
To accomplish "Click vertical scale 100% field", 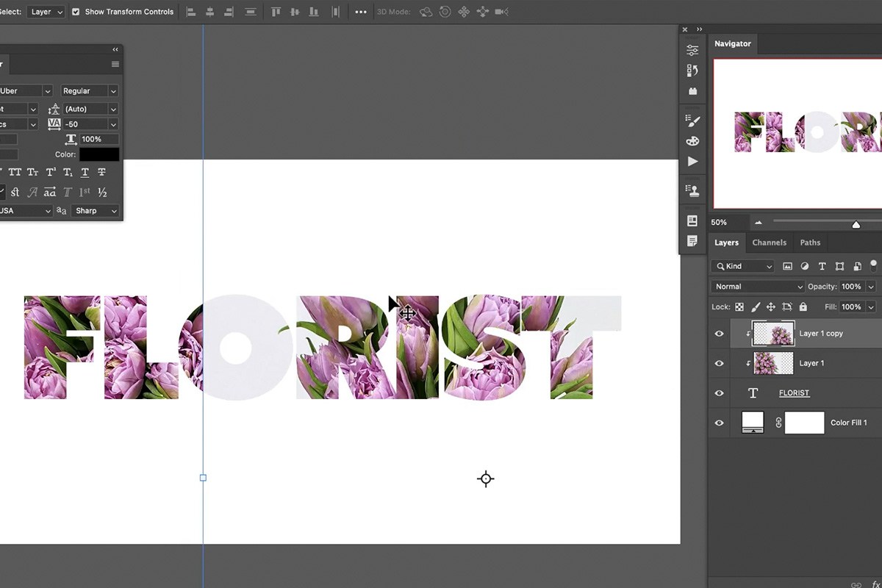I will 100,139.
